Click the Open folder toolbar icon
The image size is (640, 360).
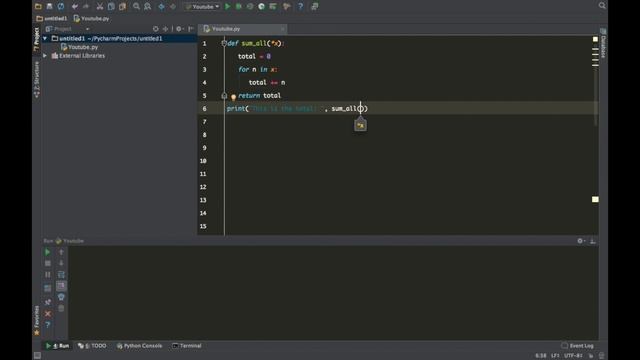click(x=38, y=6)
